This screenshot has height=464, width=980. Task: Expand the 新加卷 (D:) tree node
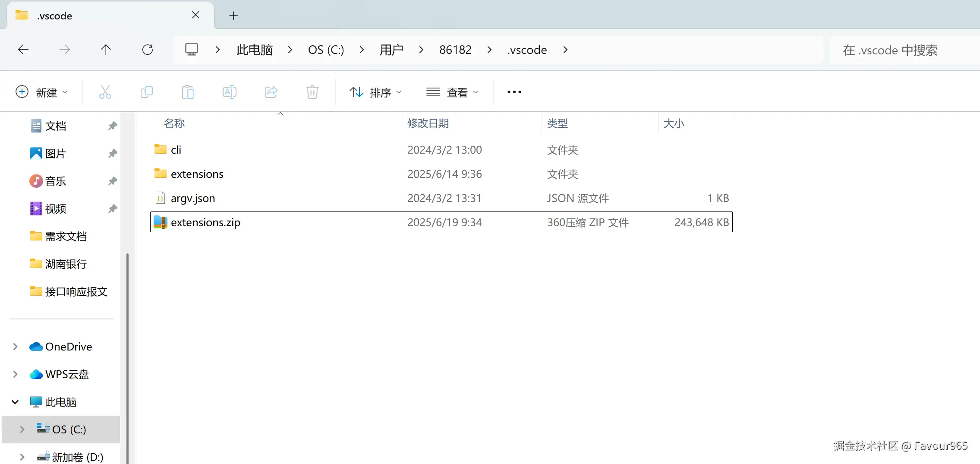point(22,457)
